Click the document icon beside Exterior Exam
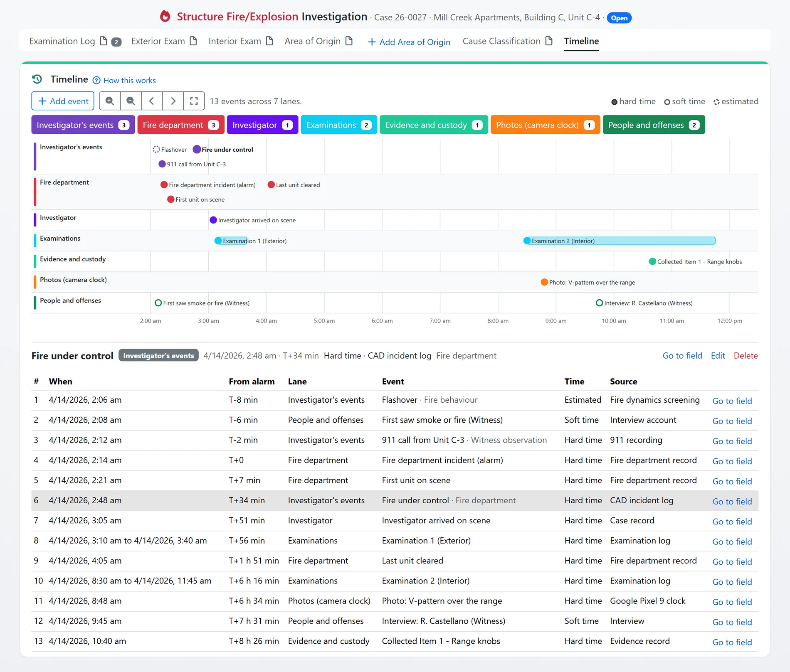790x672 pixels. [x=193, y=41]
